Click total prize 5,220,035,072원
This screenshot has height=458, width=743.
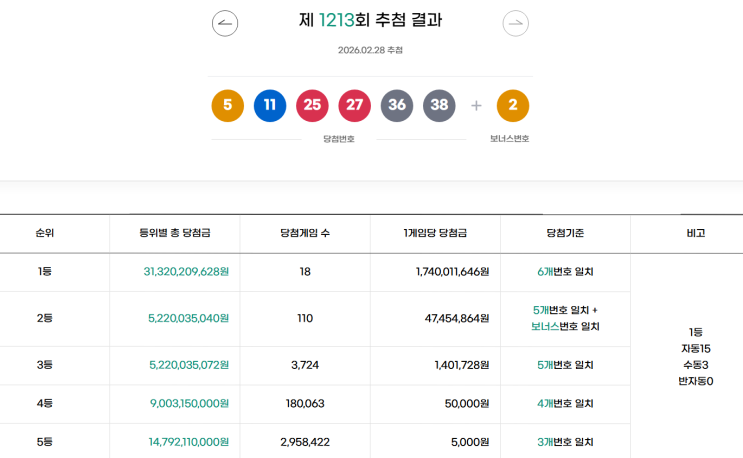189,365
